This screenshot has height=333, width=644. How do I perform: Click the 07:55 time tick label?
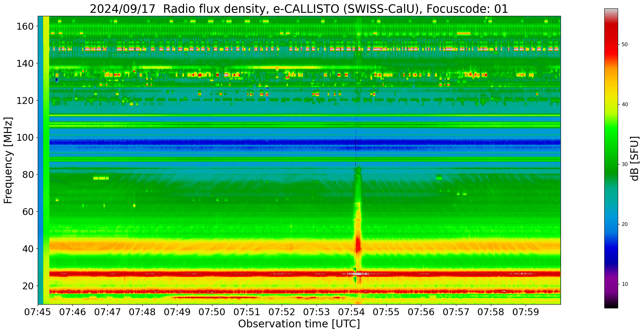386,312
